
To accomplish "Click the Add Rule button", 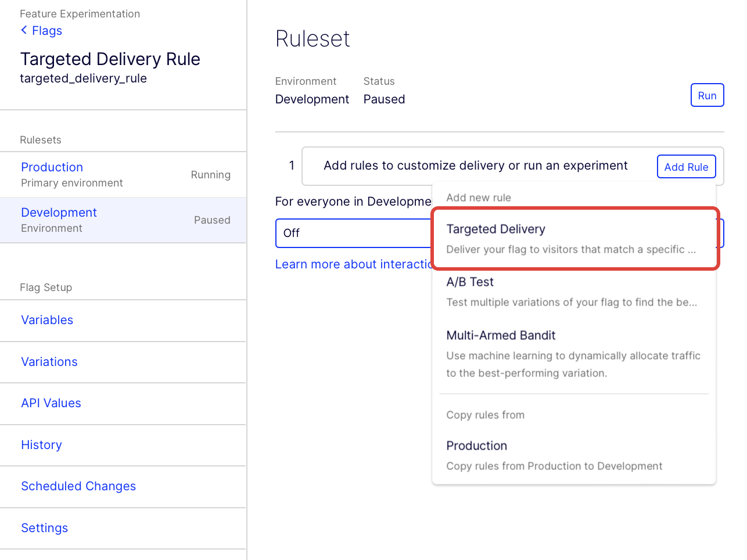I will 686,167.
